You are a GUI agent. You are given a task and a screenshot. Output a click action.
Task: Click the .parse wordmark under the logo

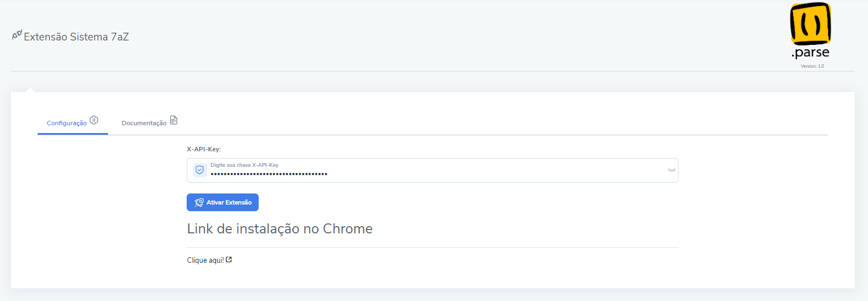pos(810,53)
